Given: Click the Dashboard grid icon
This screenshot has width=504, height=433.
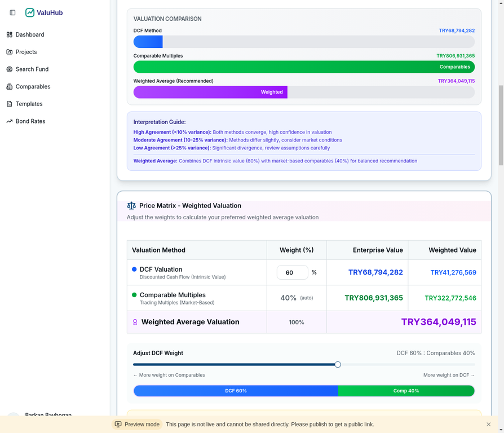Looking at the screenshot, I should coord(10,34).
